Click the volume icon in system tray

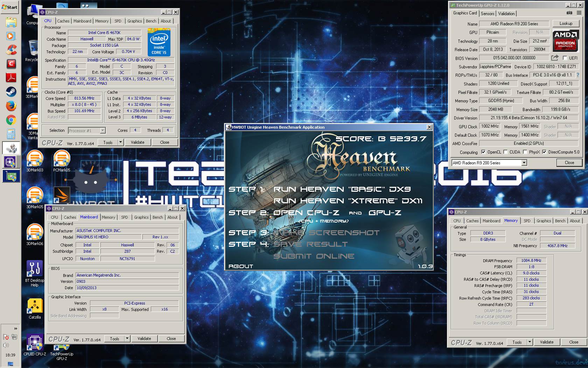pyautogui.click(x=6, y=345)
